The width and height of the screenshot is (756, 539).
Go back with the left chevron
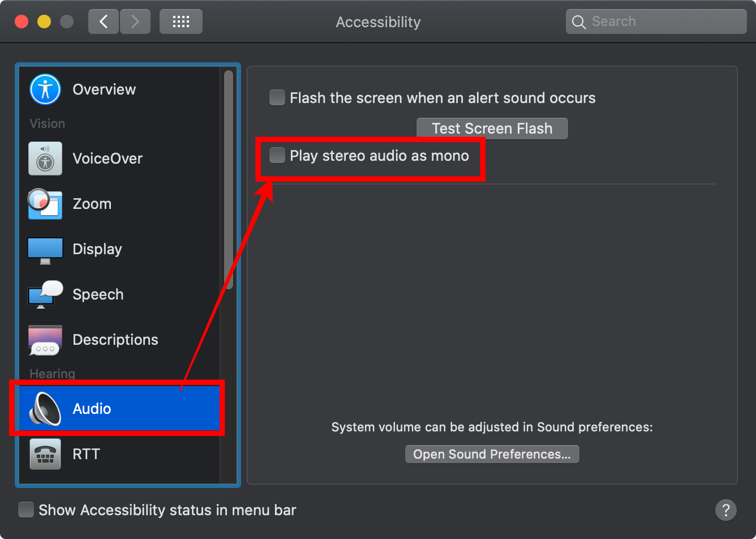104,22
